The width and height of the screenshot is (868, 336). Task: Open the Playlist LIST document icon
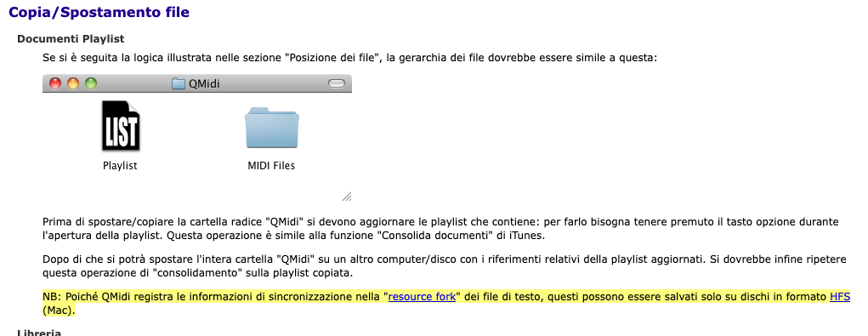[121, 126]
